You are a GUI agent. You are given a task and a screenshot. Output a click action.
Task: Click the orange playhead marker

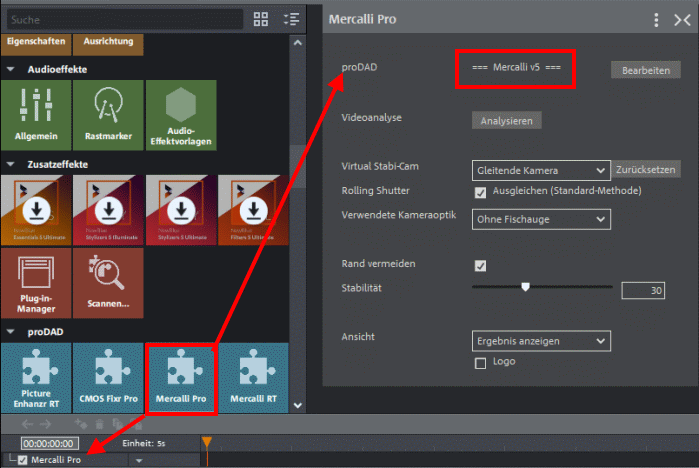(207, 442)
